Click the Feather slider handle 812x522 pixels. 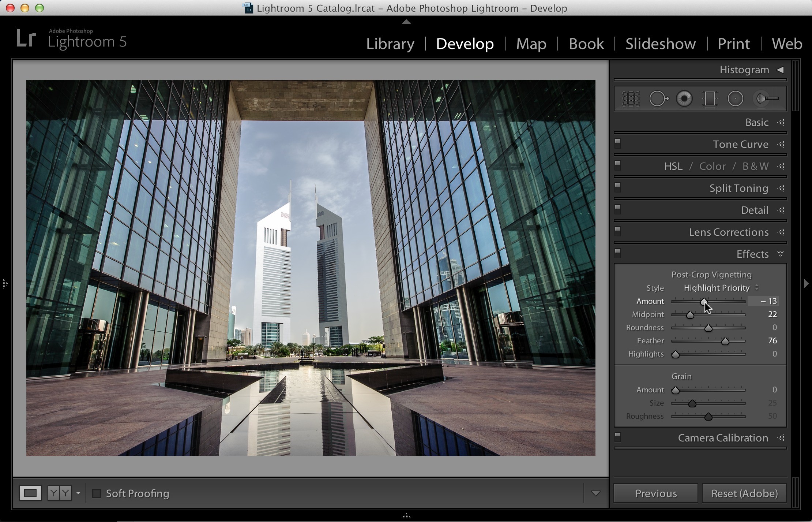point(725,341)
